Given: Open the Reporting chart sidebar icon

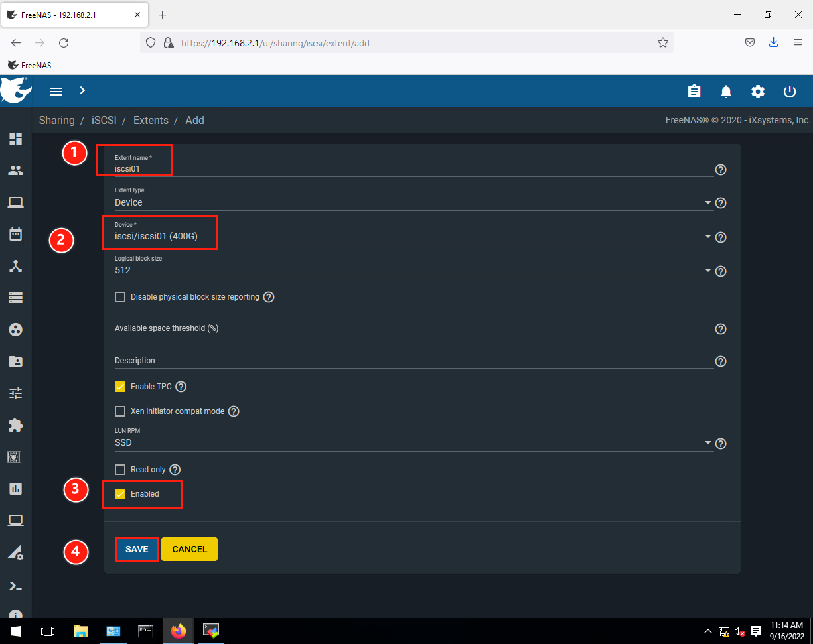Looking at the screenshot, I should coord(15,489).
